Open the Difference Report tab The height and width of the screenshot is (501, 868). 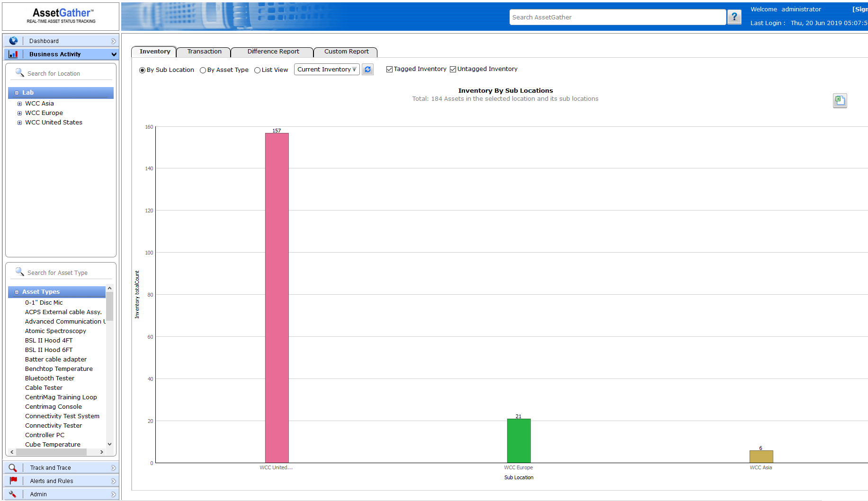click(273, 52)
